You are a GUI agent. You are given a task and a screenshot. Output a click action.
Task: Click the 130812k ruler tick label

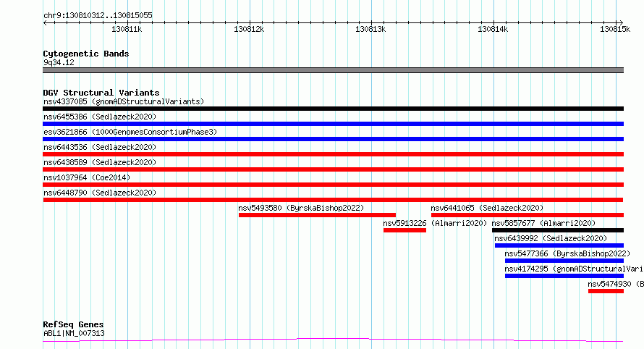(249, 29)
